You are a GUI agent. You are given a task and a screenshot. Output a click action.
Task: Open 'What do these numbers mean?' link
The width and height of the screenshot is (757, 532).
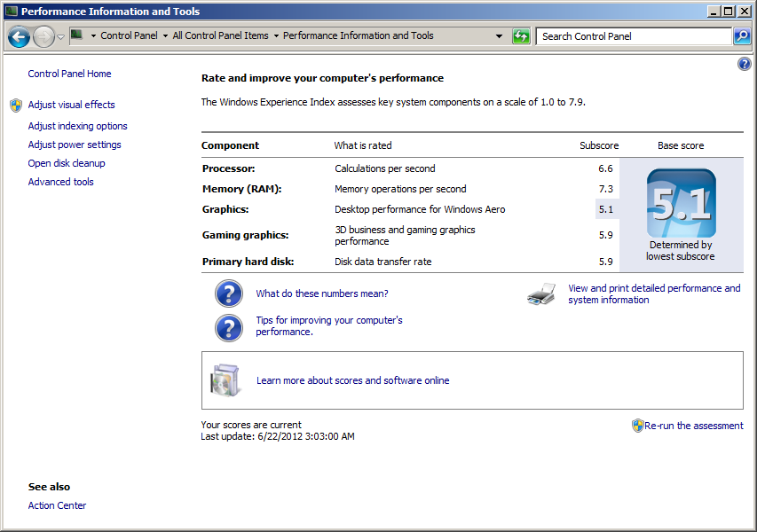tap(322, 293)
